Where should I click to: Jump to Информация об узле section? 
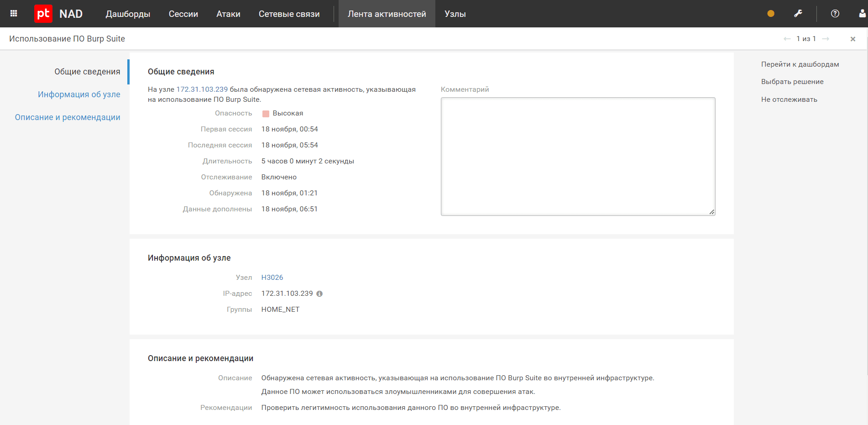pos(79,94)
